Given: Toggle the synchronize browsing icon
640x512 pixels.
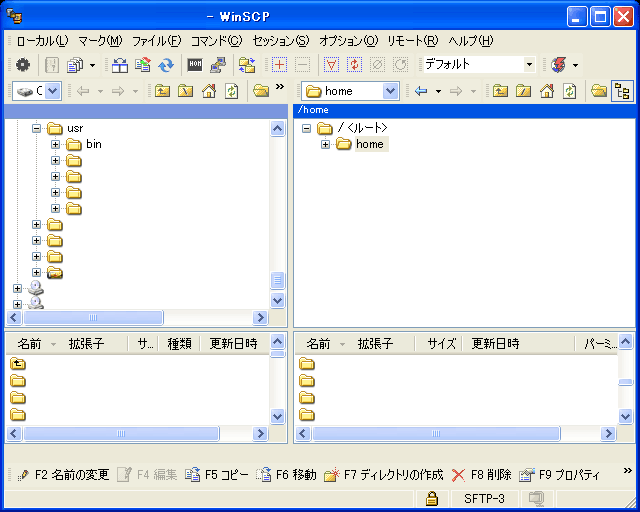Looking at the screenshot, I should tap(247, 65).
